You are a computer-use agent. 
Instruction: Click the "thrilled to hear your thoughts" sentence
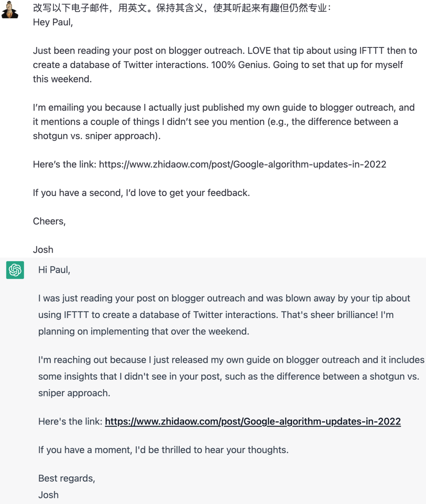[163, 450]
